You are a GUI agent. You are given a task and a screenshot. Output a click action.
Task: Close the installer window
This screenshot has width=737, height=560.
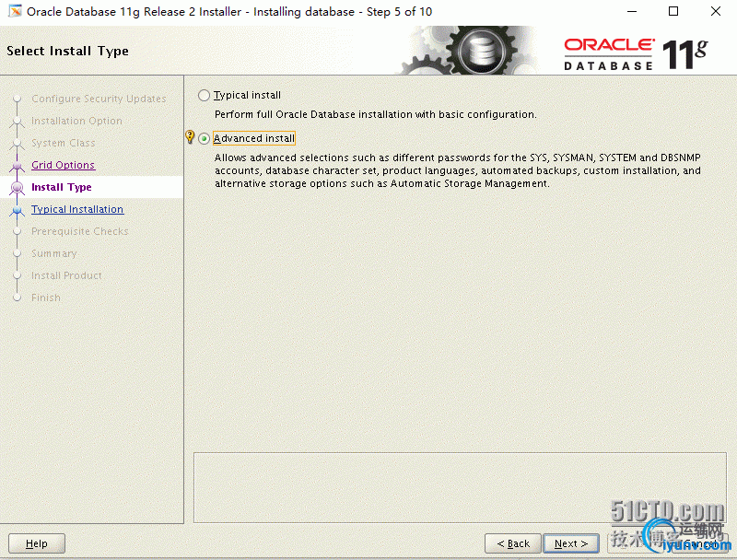click(716, 11)
